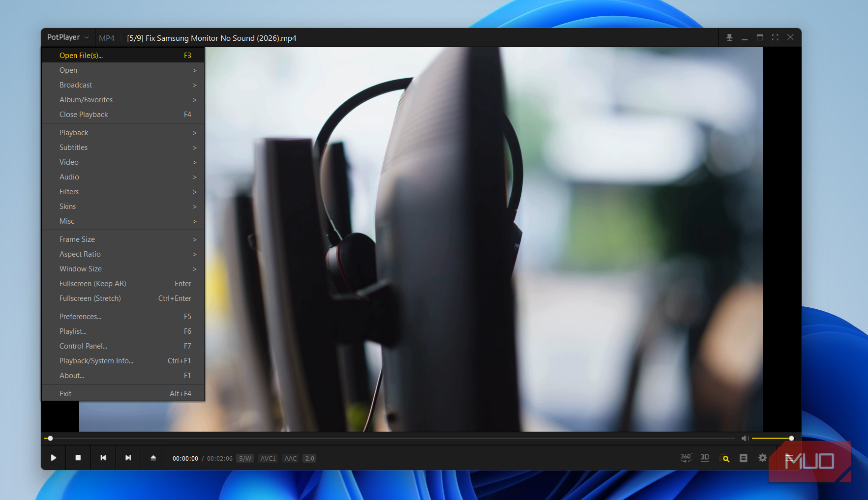Click the MP4 format label in title bar

[107, 38]
